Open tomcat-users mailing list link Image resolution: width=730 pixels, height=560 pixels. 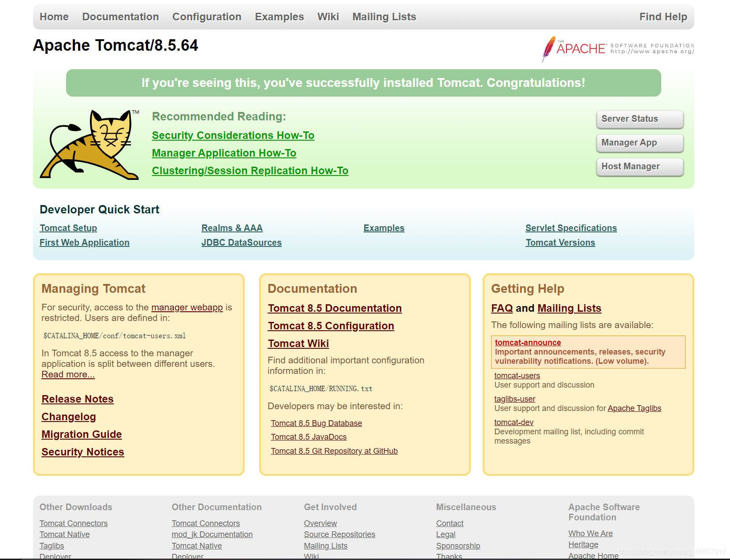[x=517, y=376]
